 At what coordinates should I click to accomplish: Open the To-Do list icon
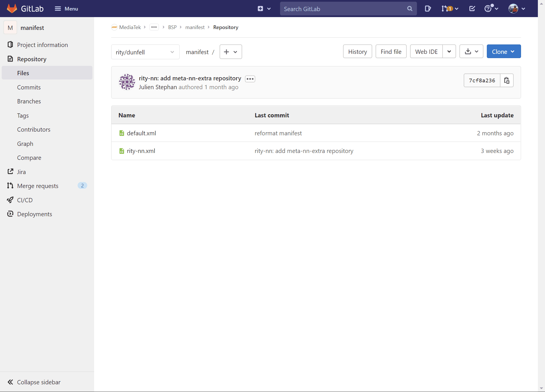pos(472,9)
